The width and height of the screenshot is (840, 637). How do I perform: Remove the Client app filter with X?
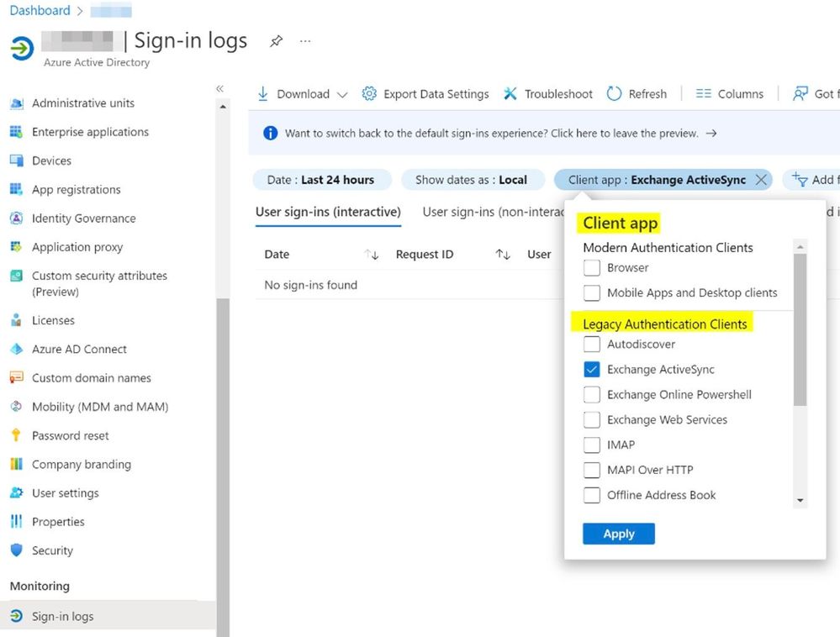pos(761,180)
